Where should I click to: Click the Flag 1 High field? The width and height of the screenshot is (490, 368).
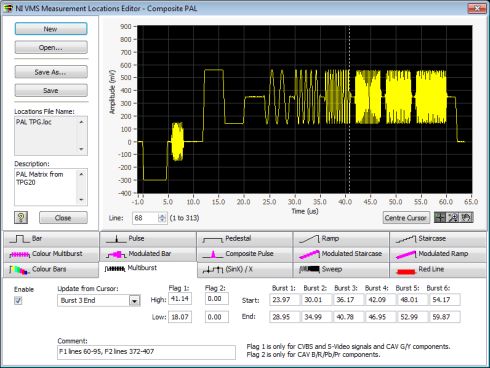[180, 299]
